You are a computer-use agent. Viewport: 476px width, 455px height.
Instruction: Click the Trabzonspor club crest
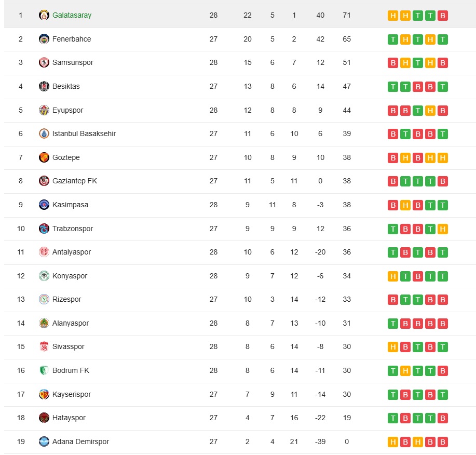[44, 229]
